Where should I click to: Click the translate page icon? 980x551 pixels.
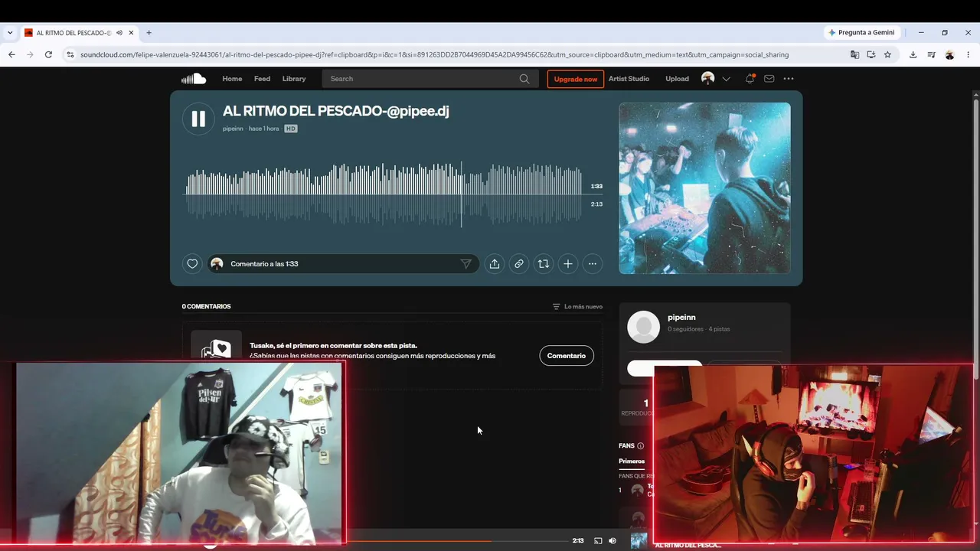[x=854, y=54]
